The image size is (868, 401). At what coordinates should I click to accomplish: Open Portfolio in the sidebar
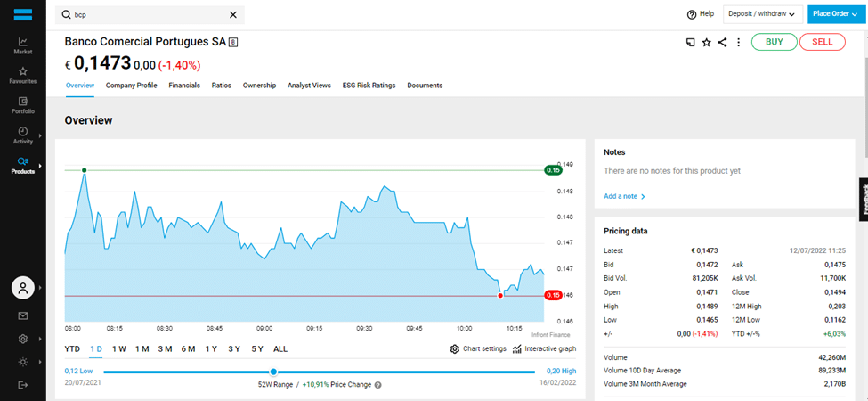click(x=22, y=105)
